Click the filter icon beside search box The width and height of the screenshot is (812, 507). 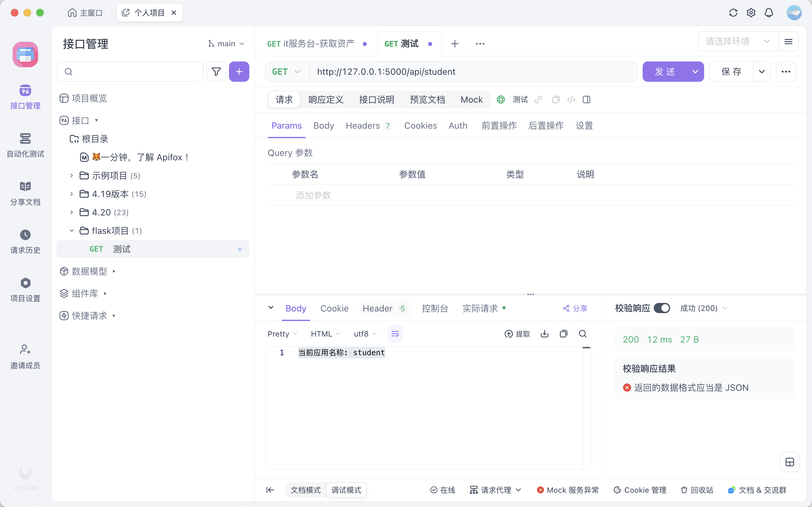tap(216, 71)
